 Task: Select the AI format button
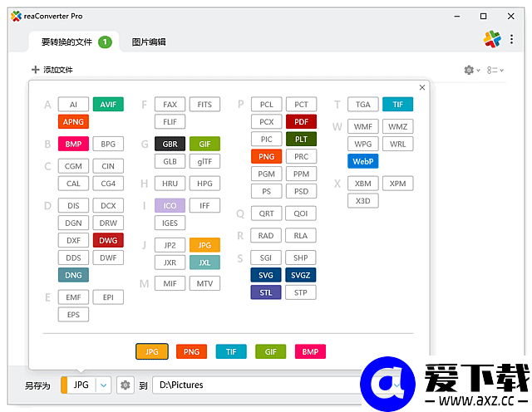[73, 105]
